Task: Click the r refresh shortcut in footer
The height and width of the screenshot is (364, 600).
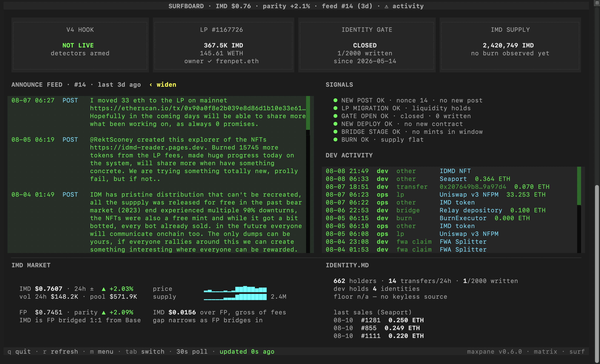Action: click(60, 352)
